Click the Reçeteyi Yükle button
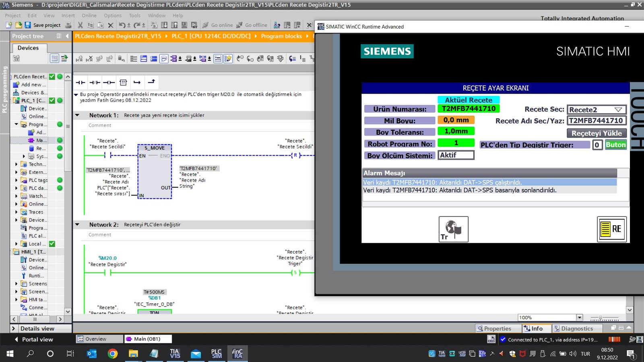Viewport: 644px width, 362px height. (x=597, y=133)
